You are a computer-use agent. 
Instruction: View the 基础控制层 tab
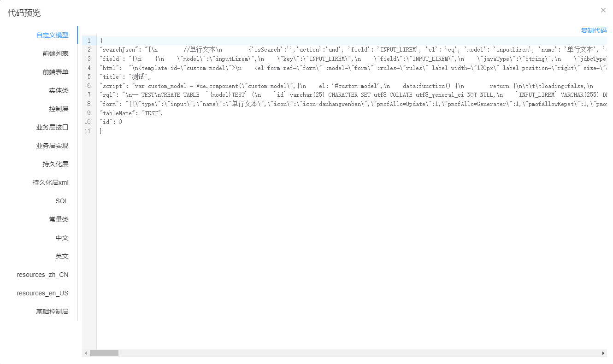coord(52,311)
